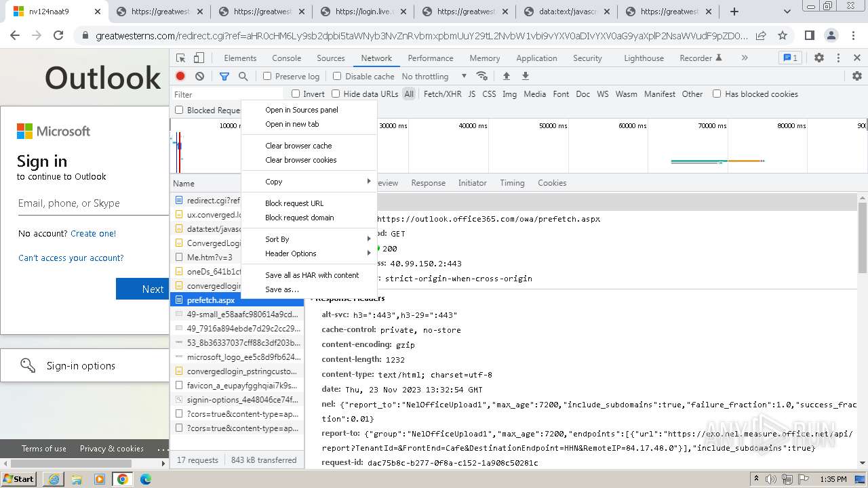Screen dimensions: 868x488
Task: Reload the browser page
Action: [58, 36]
